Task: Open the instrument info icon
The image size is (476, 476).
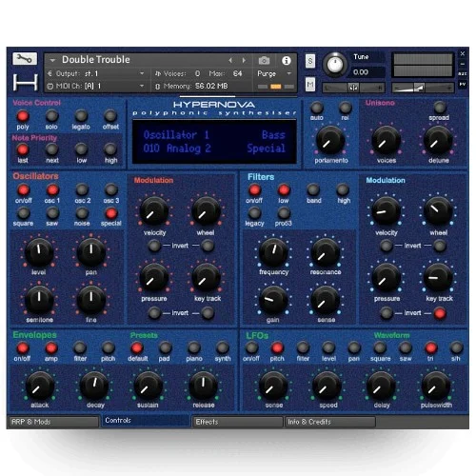Action: pyautogui.click(x=287, y=60)
